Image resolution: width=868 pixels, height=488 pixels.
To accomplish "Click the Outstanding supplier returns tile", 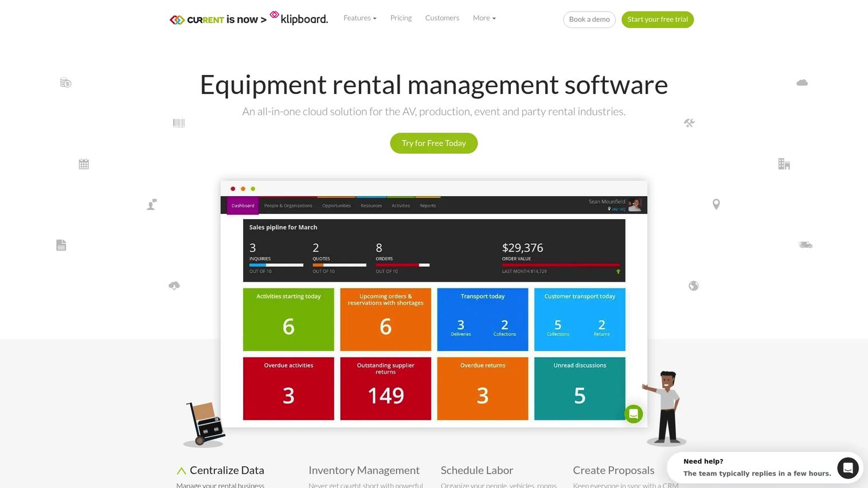I will point(386,389).
